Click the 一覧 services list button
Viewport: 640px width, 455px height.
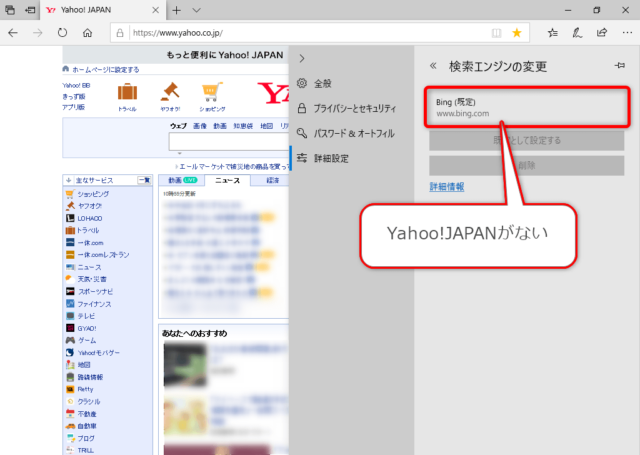(x=144, y=180)
